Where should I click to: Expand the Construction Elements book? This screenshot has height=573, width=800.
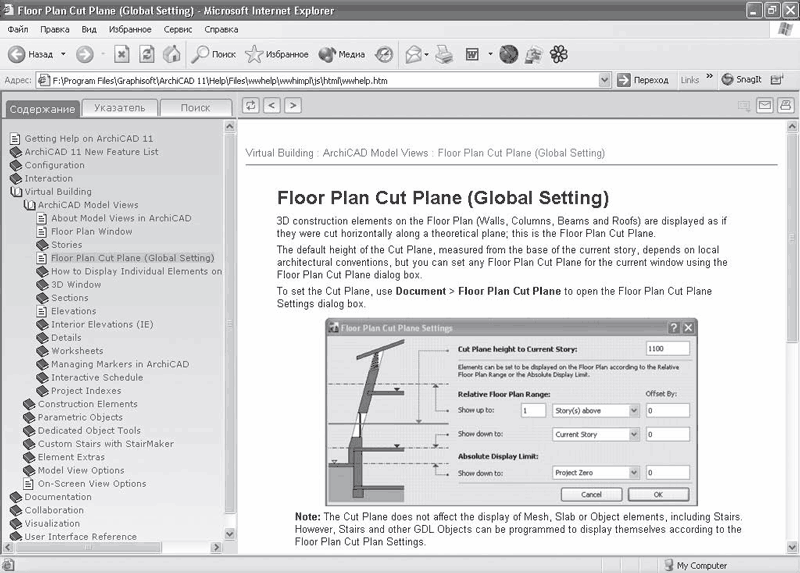29,404
